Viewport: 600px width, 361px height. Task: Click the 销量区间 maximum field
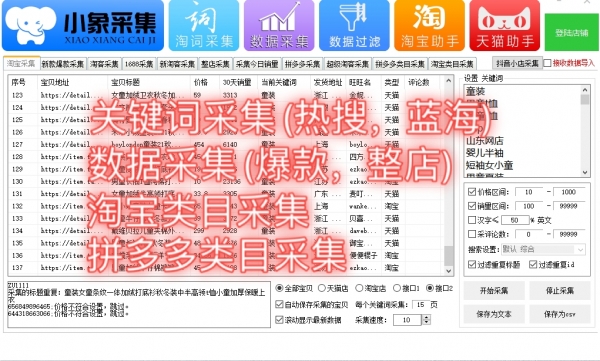569,206
